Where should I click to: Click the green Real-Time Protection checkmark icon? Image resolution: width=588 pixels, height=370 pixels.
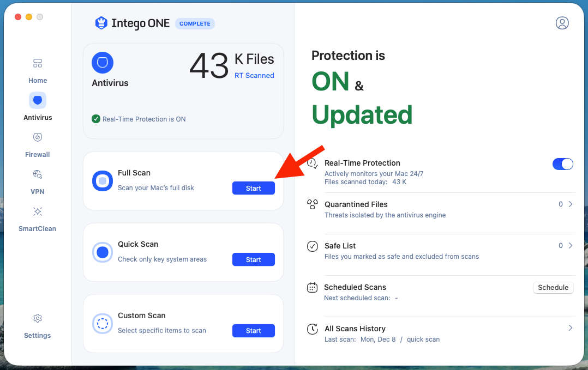96,119
